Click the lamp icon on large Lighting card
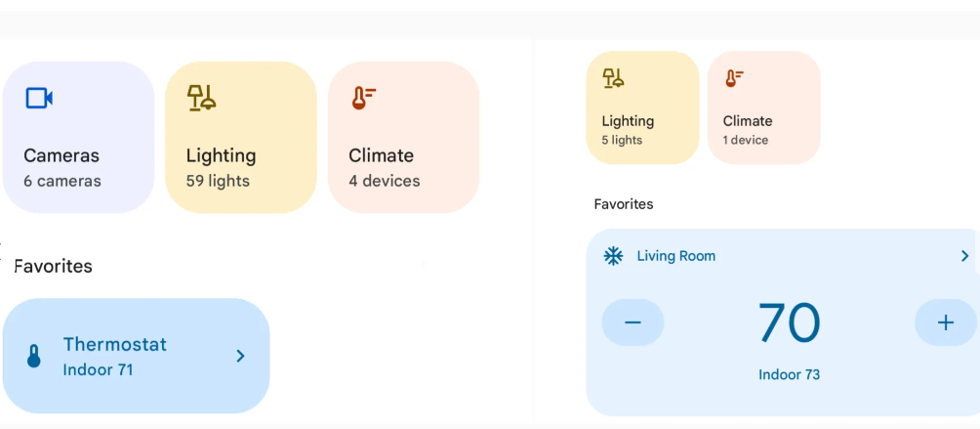Screen dimensions: 980x429 pos(201,98)
